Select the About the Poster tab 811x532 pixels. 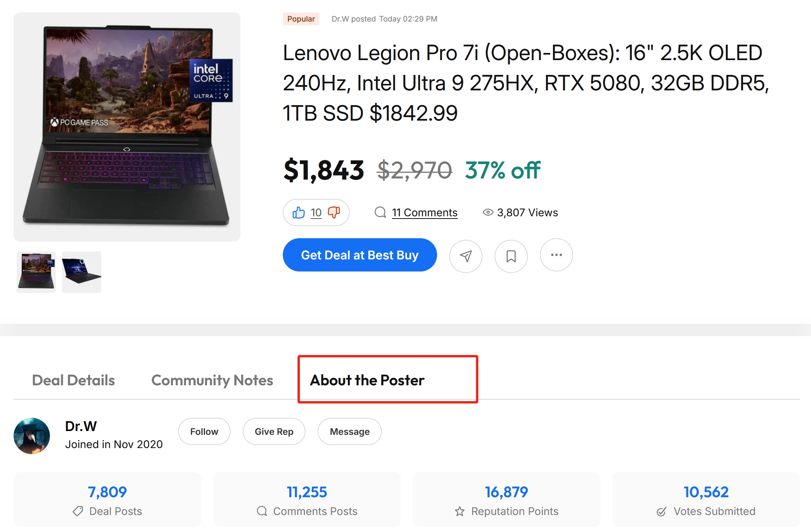point(367,380)
